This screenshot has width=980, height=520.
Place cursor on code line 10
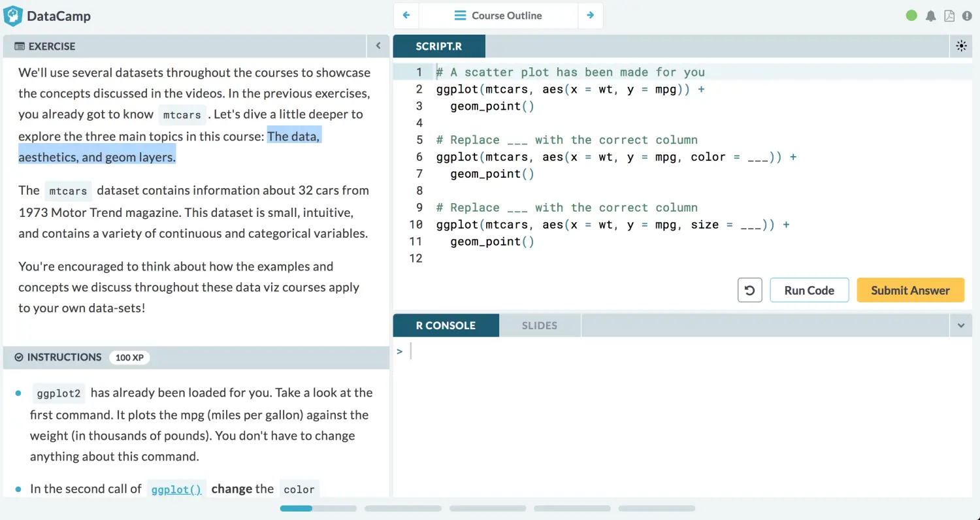[x=613, y=225]
